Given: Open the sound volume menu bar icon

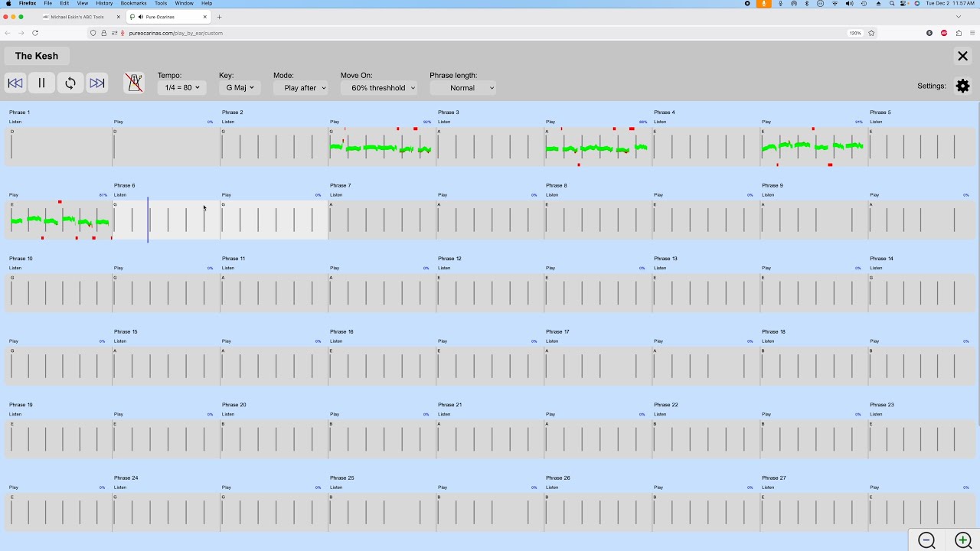Looking at the screenshot, I should click(x=849, y=3).
